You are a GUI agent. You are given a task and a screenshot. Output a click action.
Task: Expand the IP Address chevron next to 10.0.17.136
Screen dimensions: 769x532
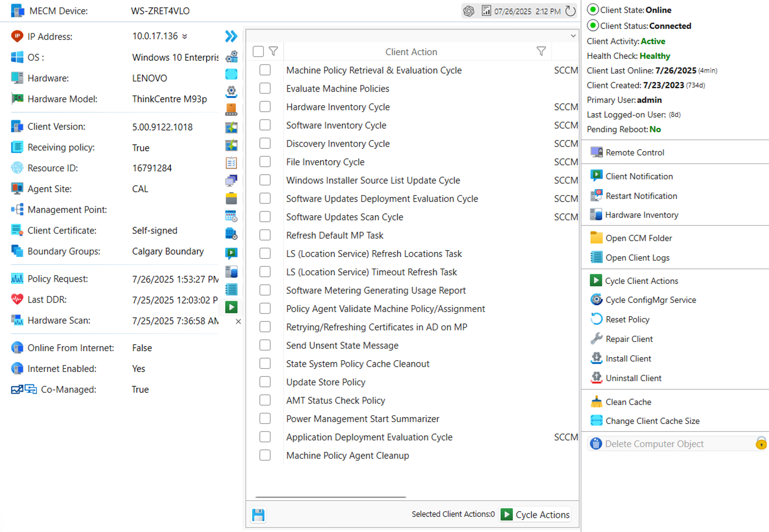pos(184,36)
